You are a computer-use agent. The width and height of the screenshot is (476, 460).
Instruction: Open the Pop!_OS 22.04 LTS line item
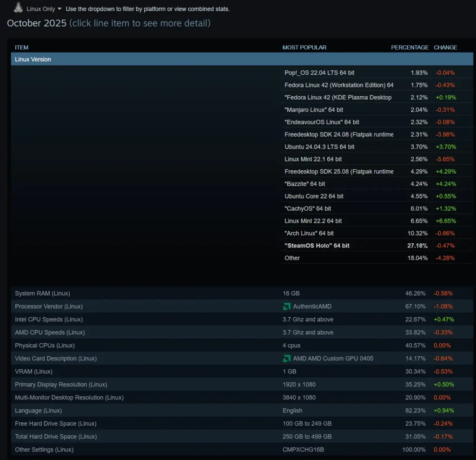click(x=319, y=73)
